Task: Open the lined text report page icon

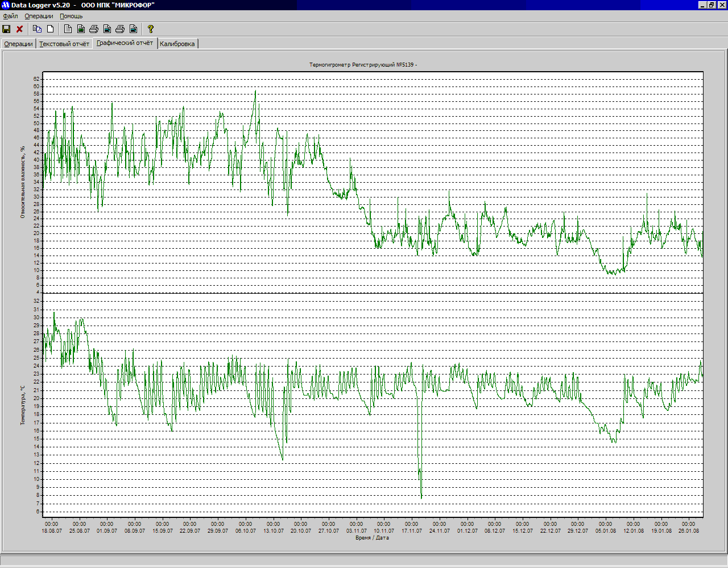Action: coord(68,29)
